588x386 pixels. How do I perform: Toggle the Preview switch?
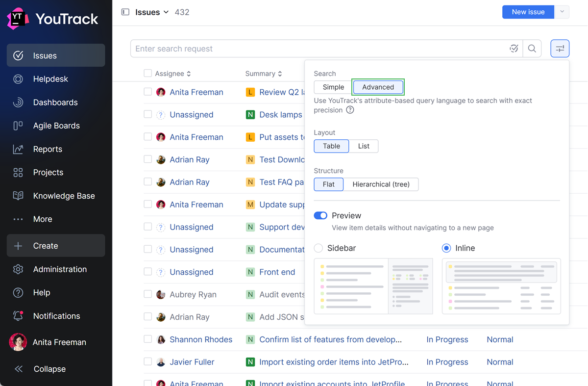coord(320,216)
